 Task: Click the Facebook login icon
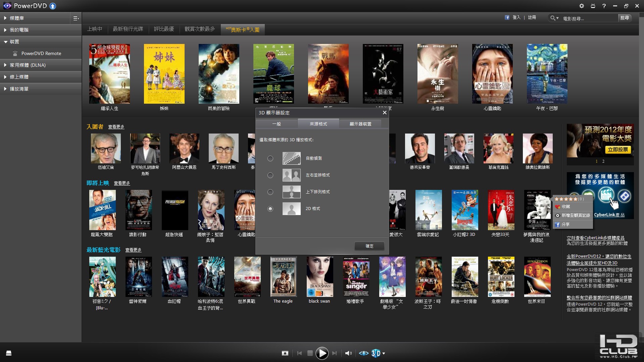click(507, 17)
